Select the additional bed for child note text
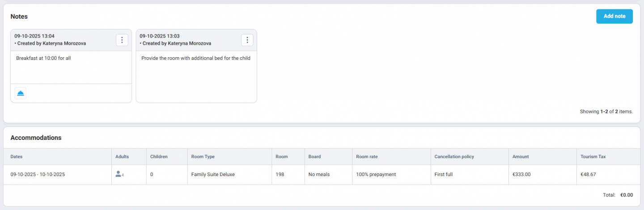Viewport: 644px width, 210px height. coord(195,58)
